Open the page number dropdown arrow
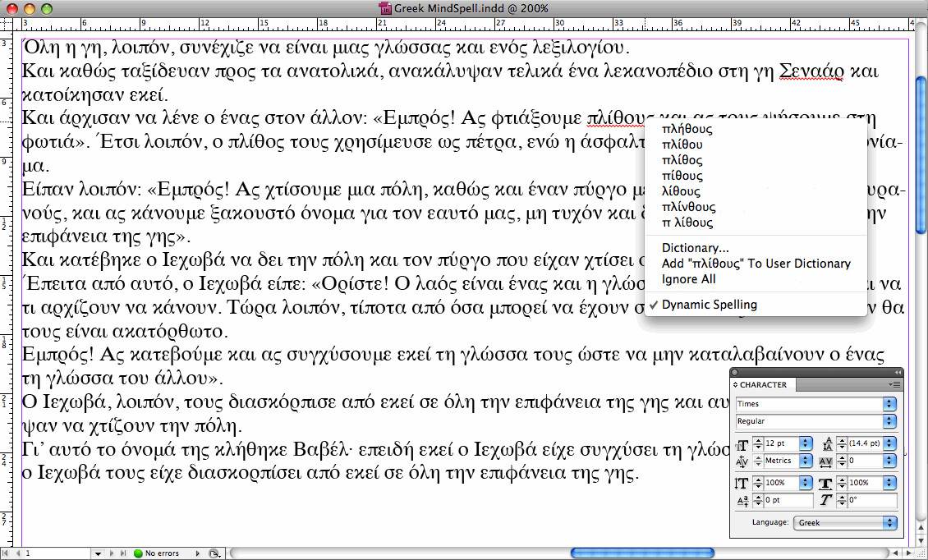This screenshot has width=928, height=560. [x=98, y=554]
